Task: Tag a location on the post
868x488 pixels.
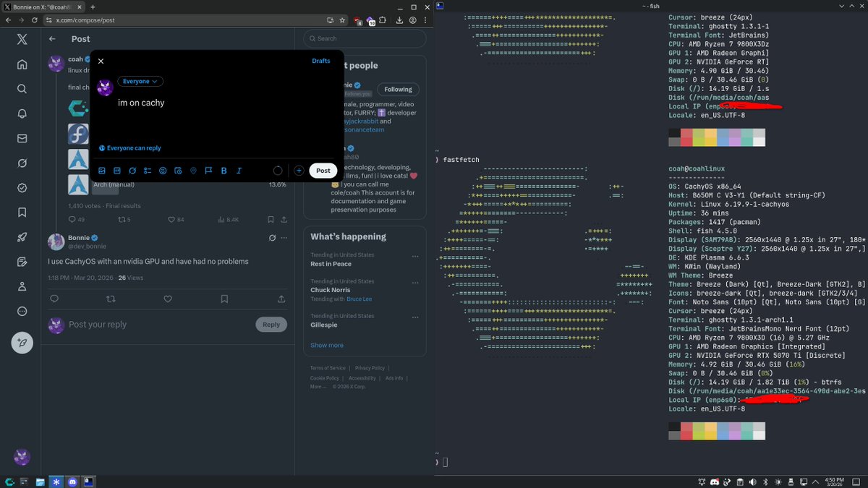Action: point(193,171)
